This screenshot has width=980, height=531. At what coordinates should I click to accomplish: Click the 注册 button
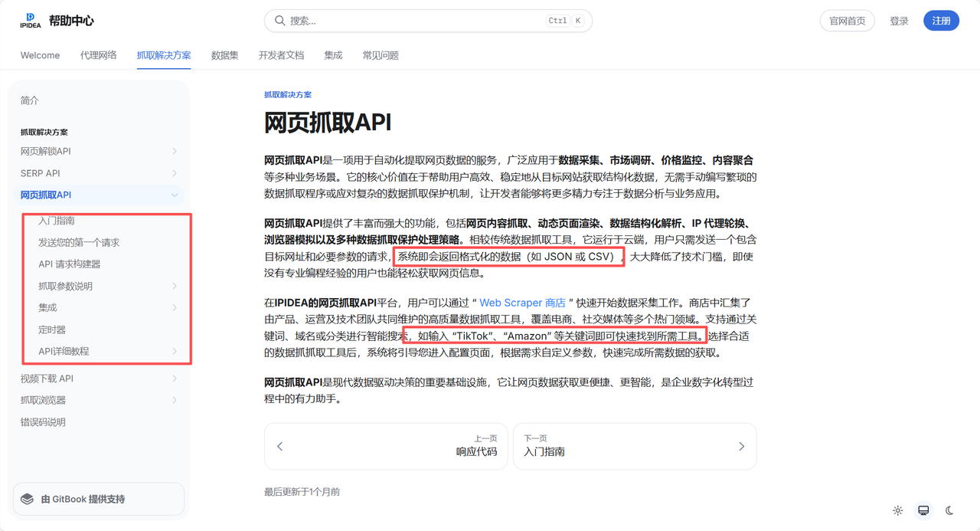[x=941, y=21]
